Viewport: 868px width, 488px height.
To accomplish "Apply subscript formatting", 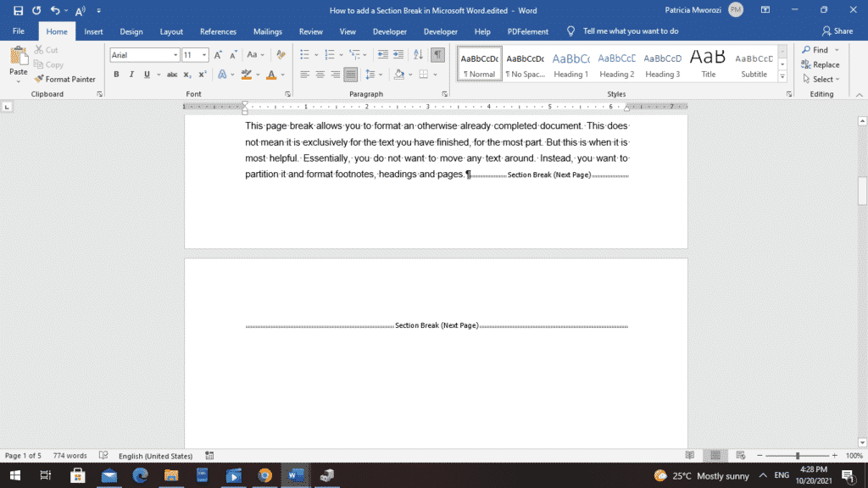I will pyautogui.click(x=187, y=75).
